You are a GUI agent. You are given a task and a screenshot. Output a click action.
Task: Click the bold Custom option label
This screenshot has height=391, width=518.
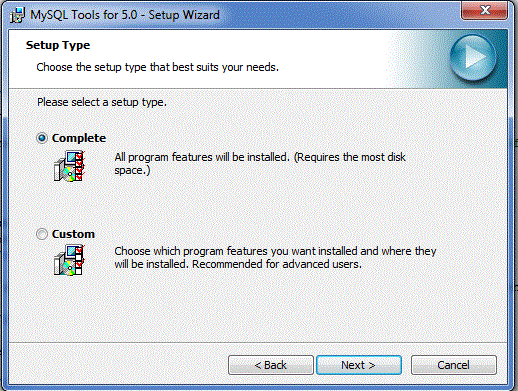pyautogui.click(x=73, y=234)
